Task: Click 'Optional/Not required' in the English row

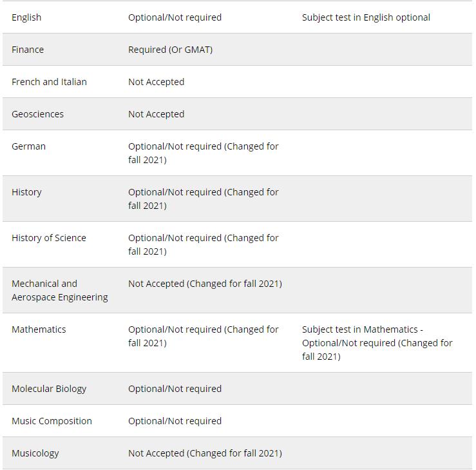Action: click(x=175, y=17)
